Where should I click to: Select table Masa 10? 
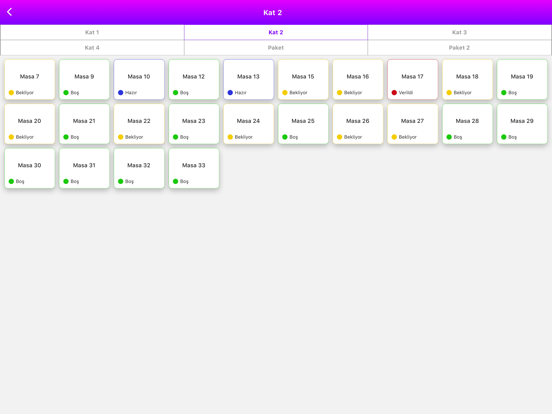tap(139, 80)
